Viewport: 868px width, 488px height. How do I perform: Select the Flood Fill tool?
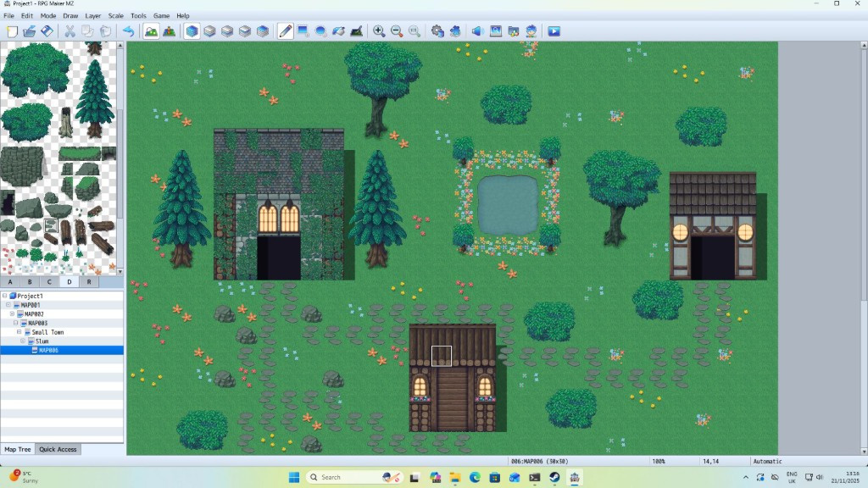pyautogui.click(x=339, y=31)
